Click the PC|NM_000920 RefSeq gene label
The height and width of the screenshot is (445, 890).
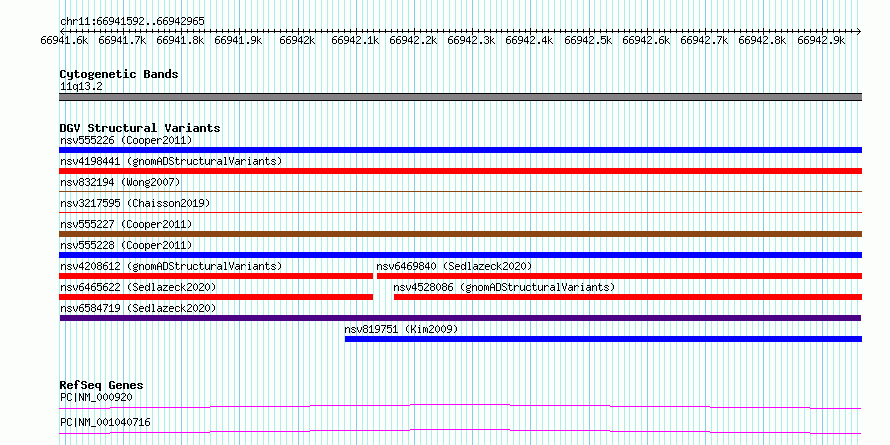pyautogui.click(x=96, y=397)
